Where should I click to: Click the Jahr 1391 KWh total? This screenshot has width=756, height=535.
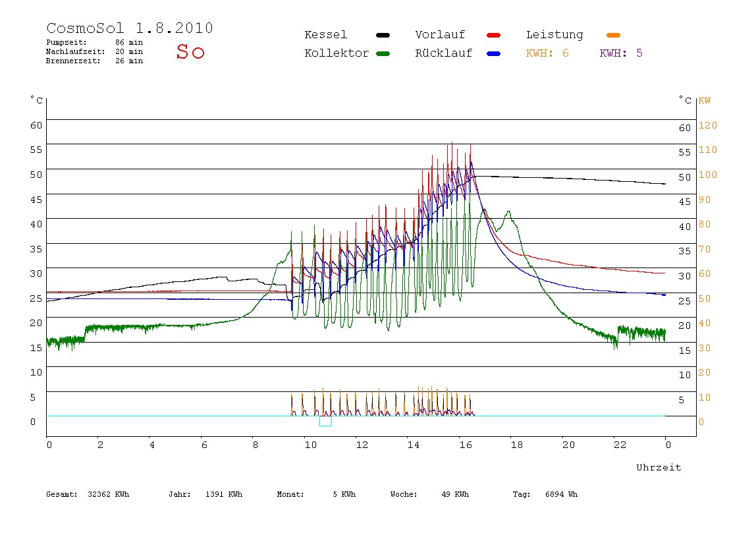[205, 494]
